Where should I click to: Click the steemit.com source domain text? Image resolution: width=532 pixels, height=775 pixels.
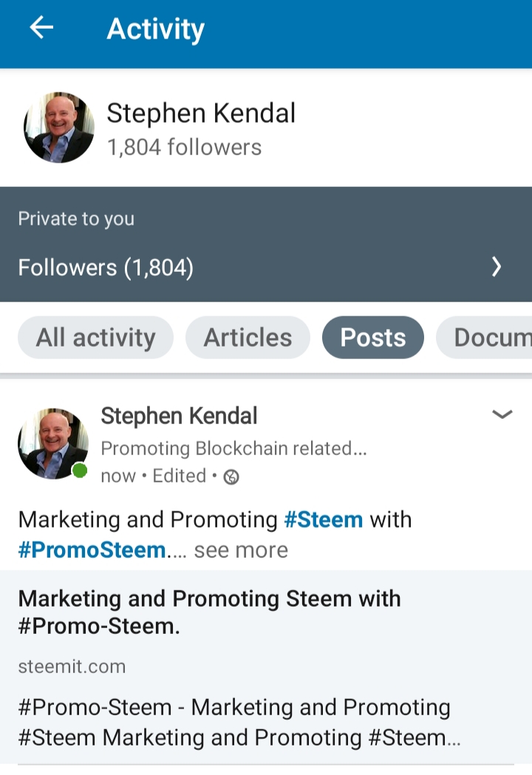[x=72, y=666]
